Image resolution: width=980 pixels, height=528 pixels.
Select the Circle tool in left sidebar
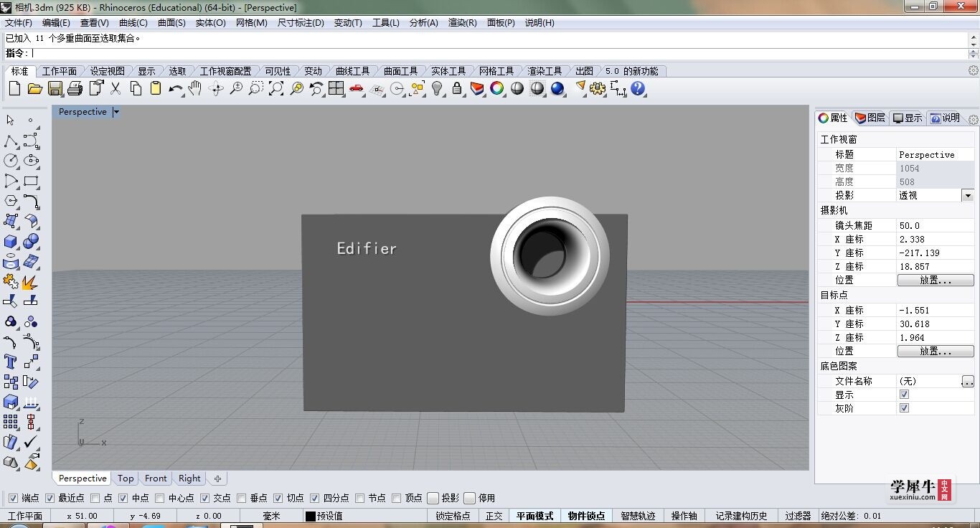click(11, 161)
